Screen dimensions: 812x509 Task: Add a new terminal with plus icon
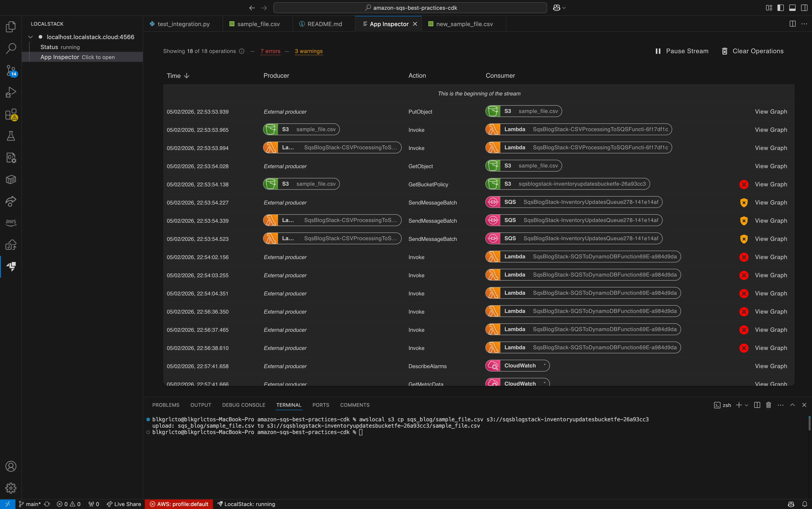(739, 405)
